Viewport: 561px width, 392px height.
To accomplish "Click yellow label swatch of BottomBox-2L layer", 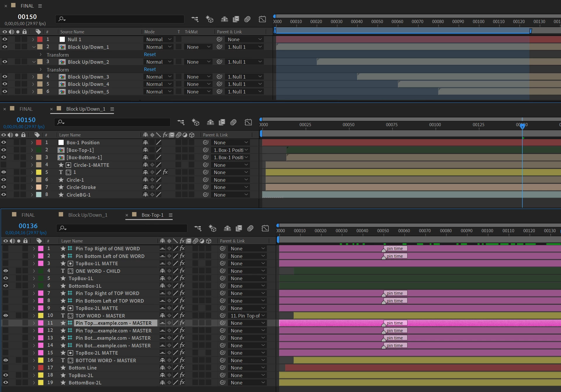I will (x=41, y=383).
